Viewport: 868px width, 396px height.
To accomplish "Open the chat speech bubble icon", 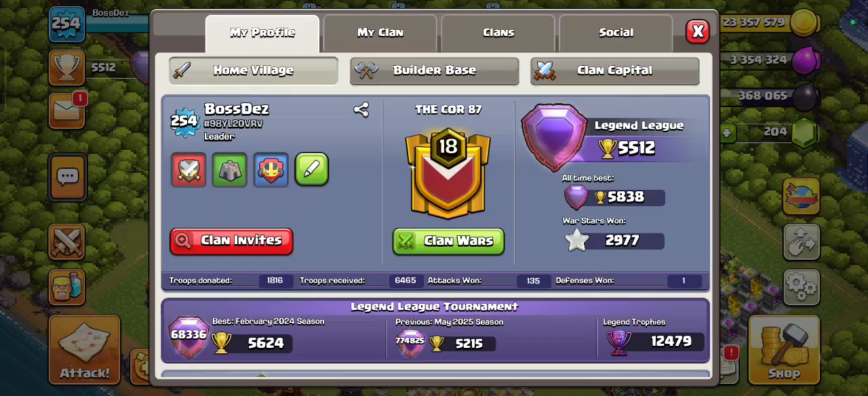I will point(67,178).
